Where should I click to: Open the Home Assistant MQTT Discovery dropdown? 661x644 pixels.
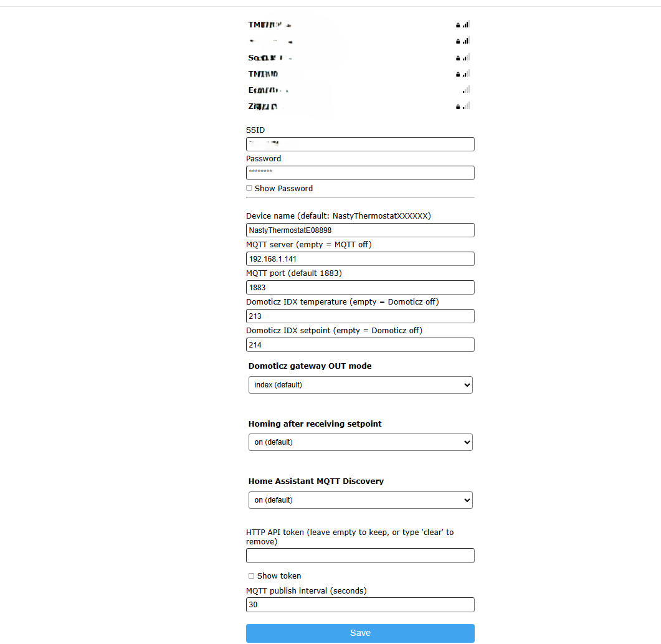point(360,500)
